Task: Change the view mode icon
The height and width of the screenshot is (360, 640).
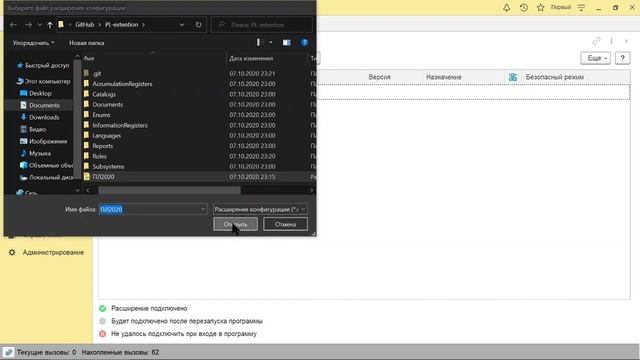Action: (x=258, y=42)
